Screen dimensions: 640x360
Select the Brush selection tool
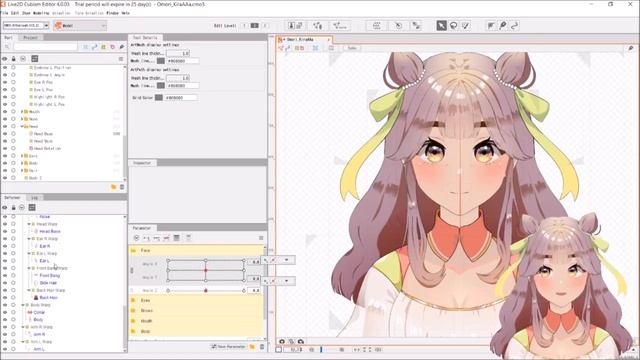pyautogui.click(x=466, y=26)
